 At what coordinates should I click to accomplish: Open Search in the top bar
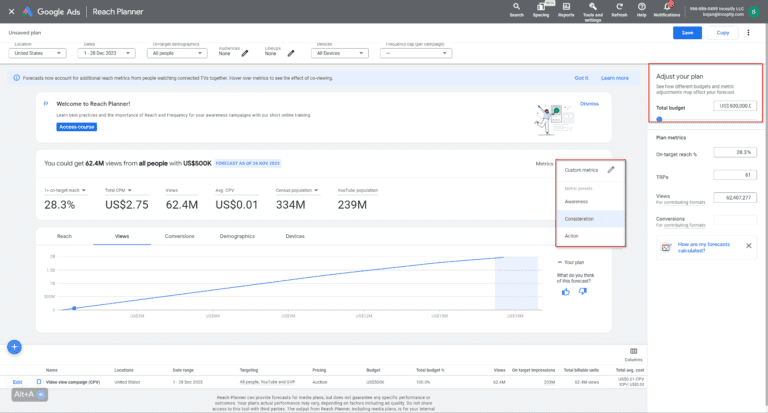coord(516,9)
